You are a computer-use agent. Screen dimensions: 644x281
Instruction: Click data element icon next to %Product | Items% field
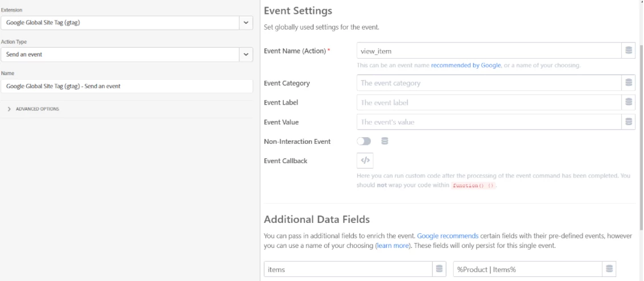609,270
